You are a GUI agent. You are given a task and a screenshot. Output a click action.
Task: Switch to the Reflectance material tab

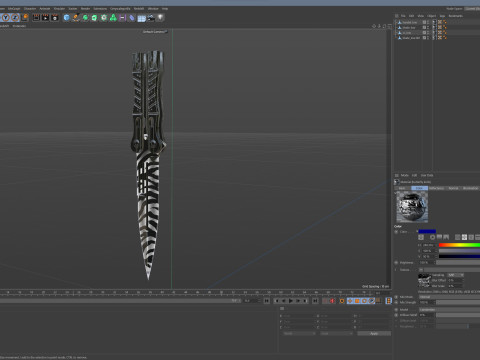[x=437, y=188]
